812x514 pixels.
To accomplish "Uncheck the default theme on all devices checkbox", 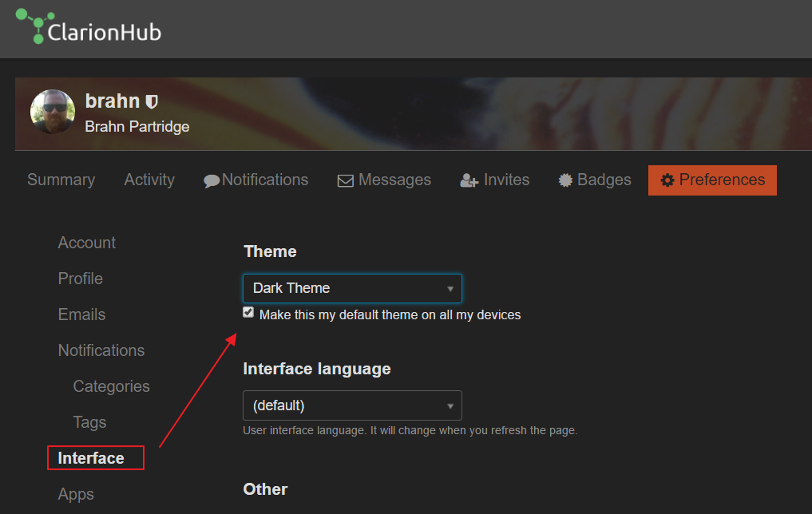I will [248, 313].
